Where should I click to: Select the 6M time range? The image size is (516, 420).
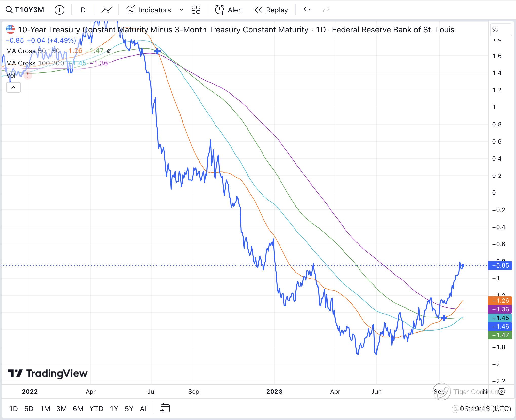[78, 409]
